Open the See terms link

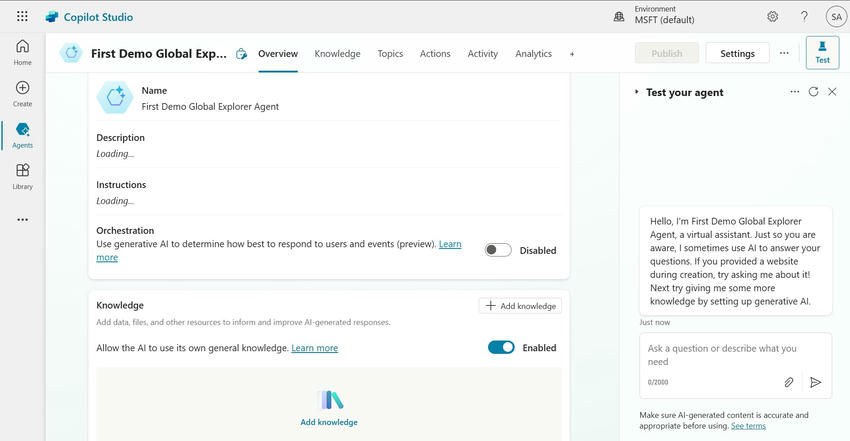click(x=748, y=426)
